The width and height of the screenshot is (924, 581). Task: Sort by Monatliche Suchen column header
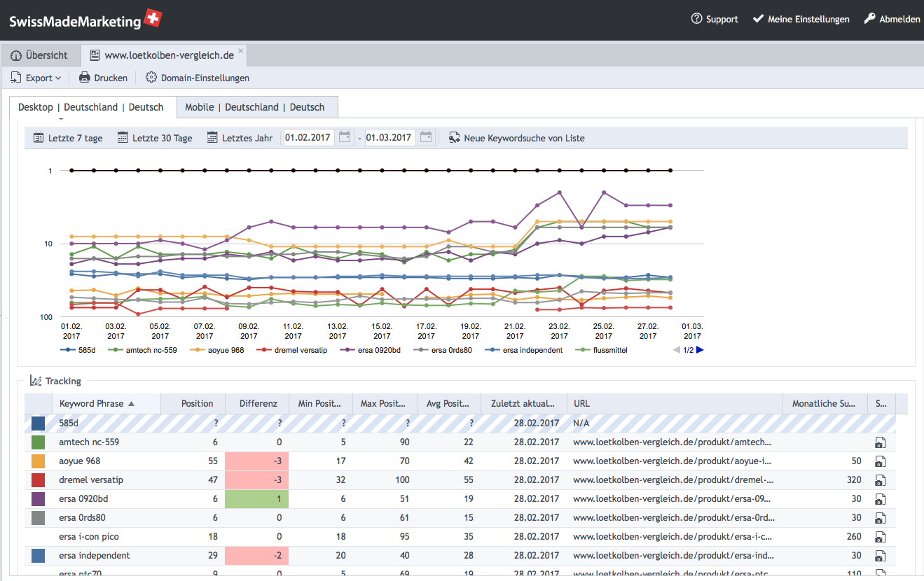(825, 403)
